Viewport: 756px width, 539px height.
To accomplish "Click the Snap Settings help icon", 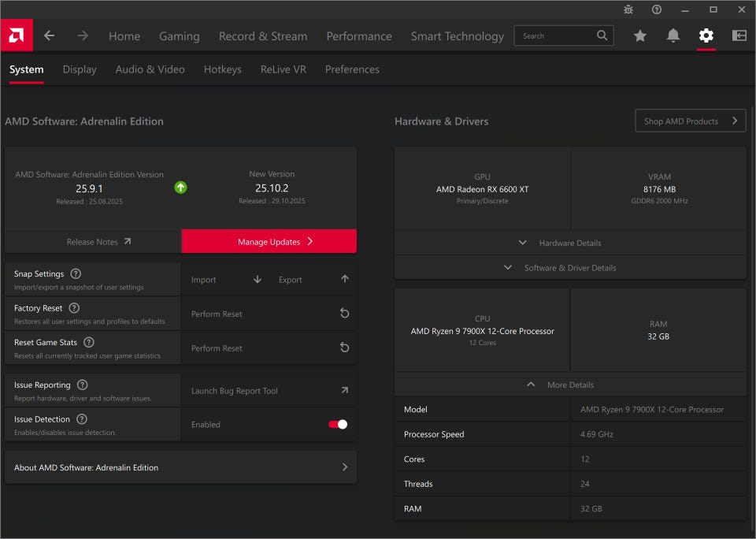I will click(x=76, y=273).
